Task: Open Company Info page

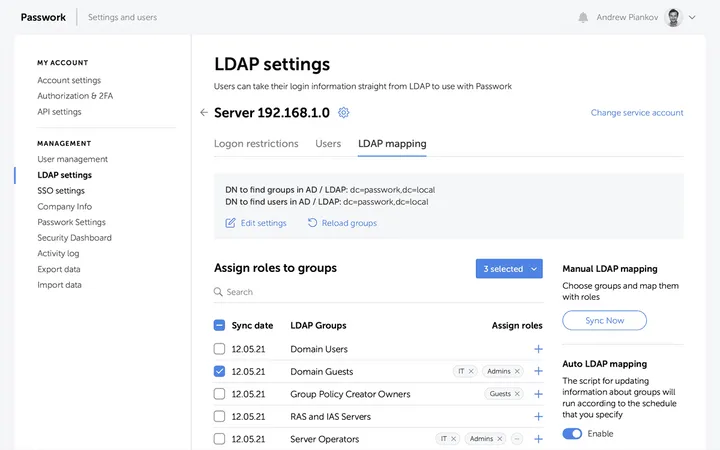Action: [x=64, y=207]
